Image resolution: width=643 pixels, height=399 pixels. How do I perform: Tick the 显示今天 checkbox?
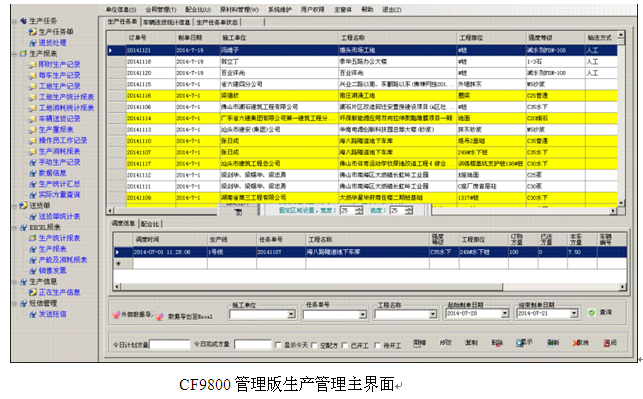tap(278, 345)
